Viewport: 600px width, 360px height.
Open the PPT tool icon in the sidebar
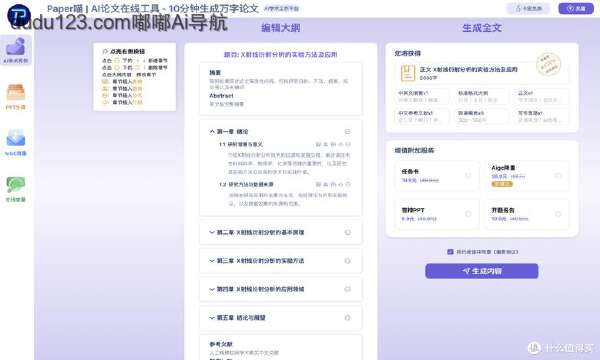(16, 96)
